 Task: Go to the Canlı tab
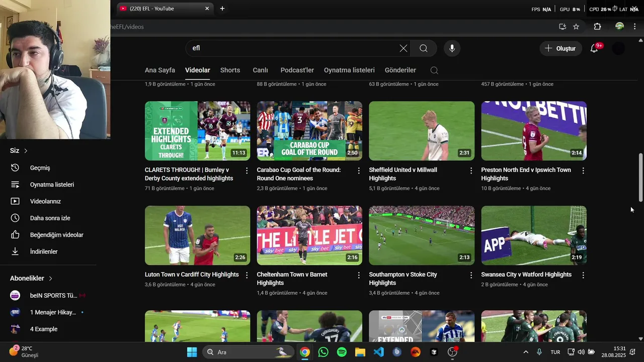(260, 70)
